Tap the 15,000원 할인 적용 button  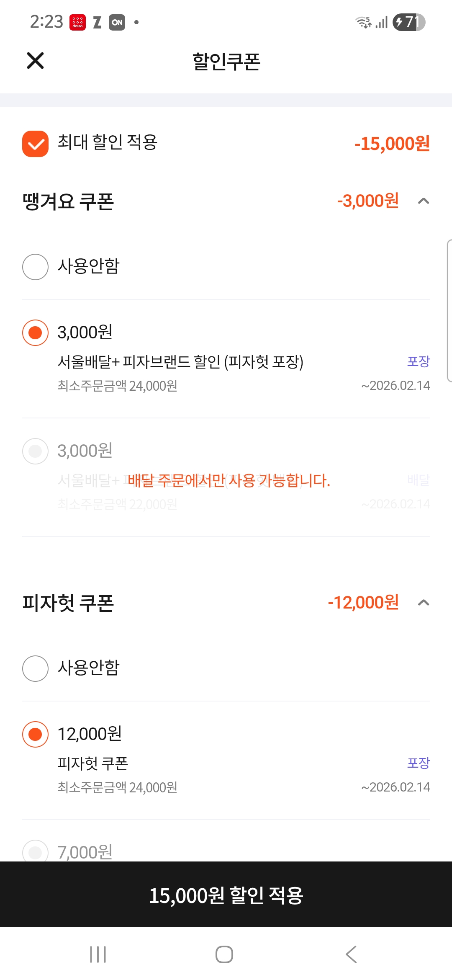point(226,895)
